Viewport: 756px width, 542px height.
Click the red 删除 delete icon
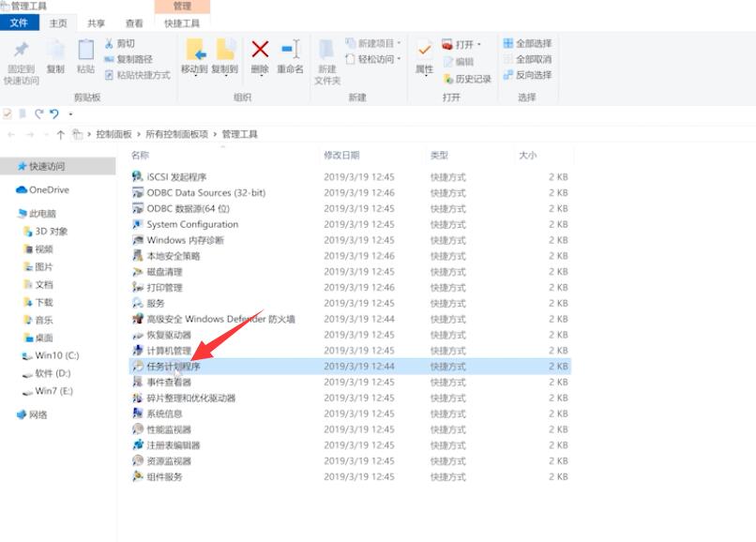tap(258, 52)
